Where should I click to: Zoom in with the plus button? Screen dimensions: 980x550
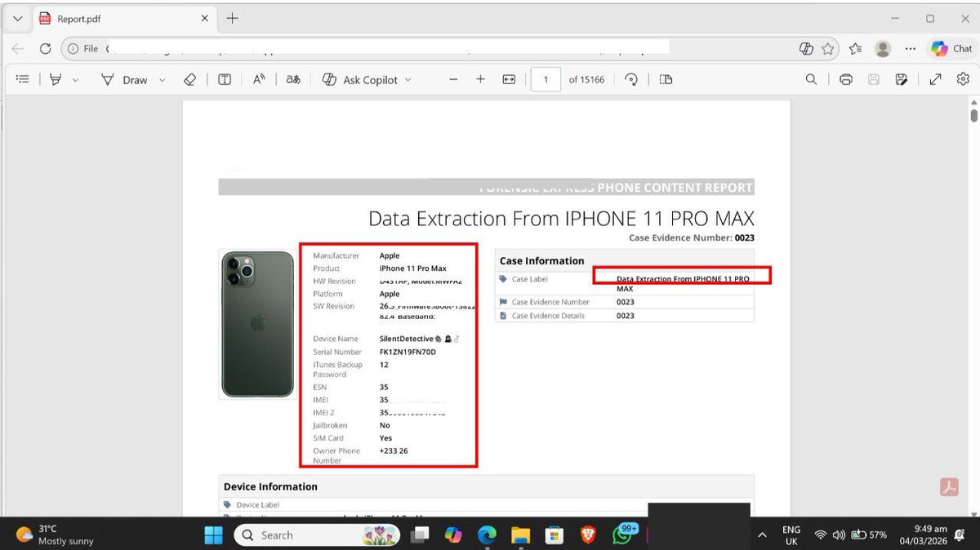point(480,79)
